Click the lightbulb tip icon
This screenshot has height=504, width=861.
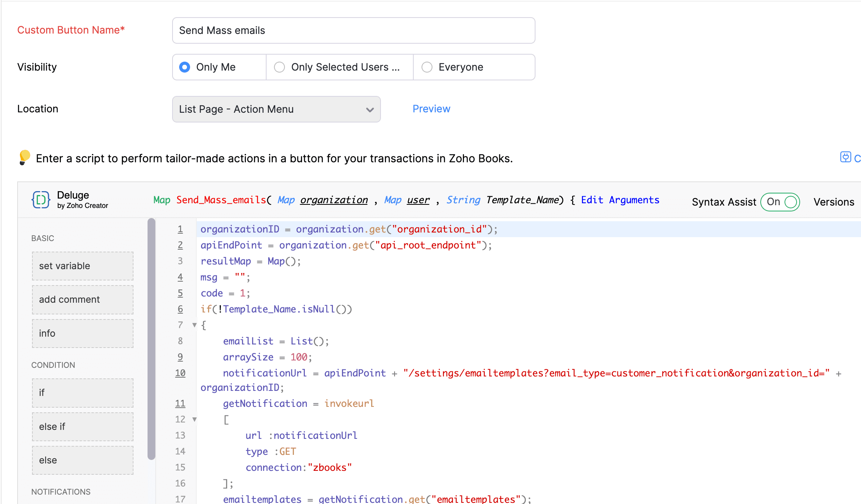tap(24, 158)
